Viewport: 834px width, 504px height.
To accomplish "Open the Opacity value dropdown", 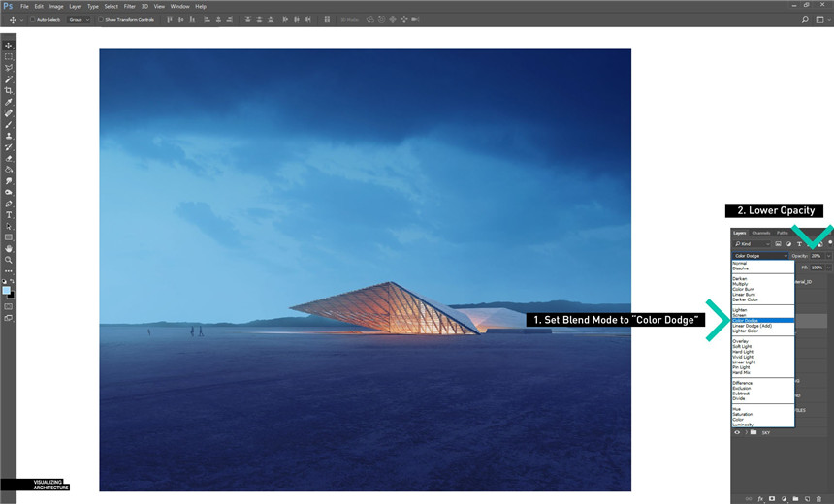I will point(827,256).
